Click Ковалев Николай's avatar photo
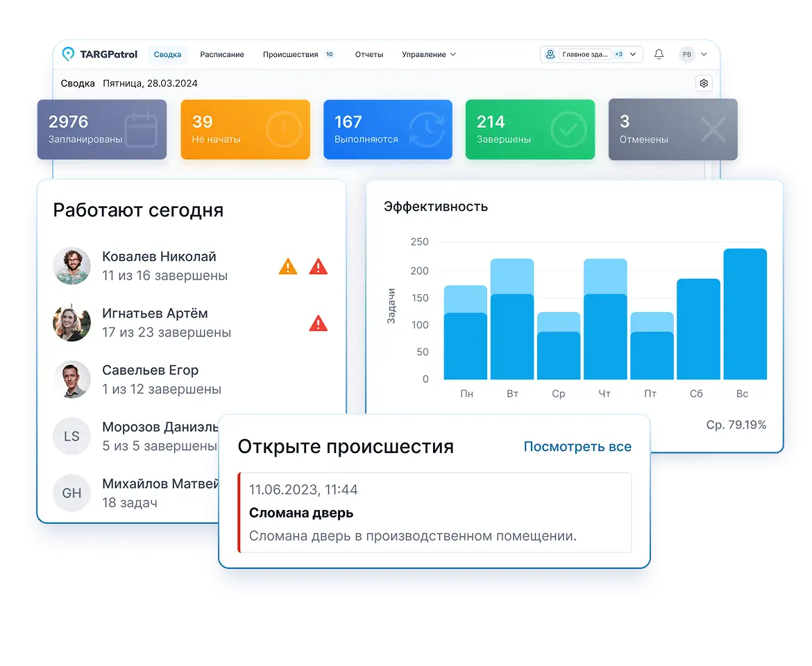This screenshot has height=666, width=812. point(72,266)
